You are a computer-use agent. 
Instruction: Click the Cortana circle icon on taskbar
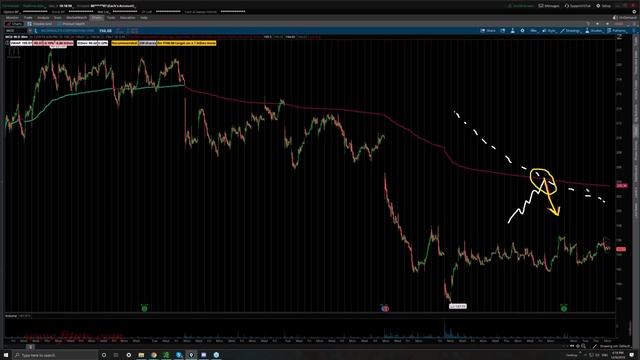point(104,355)
